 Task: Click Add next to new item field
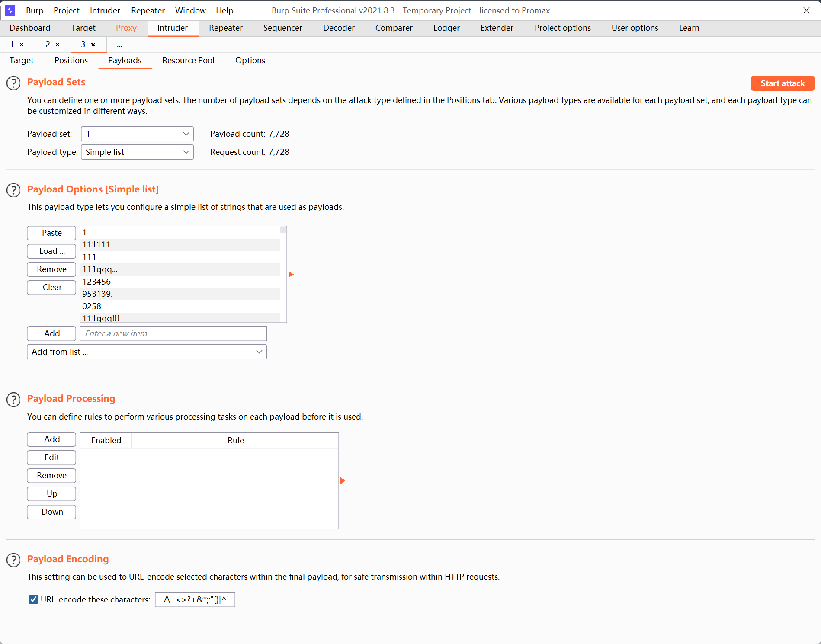point(51,333)
